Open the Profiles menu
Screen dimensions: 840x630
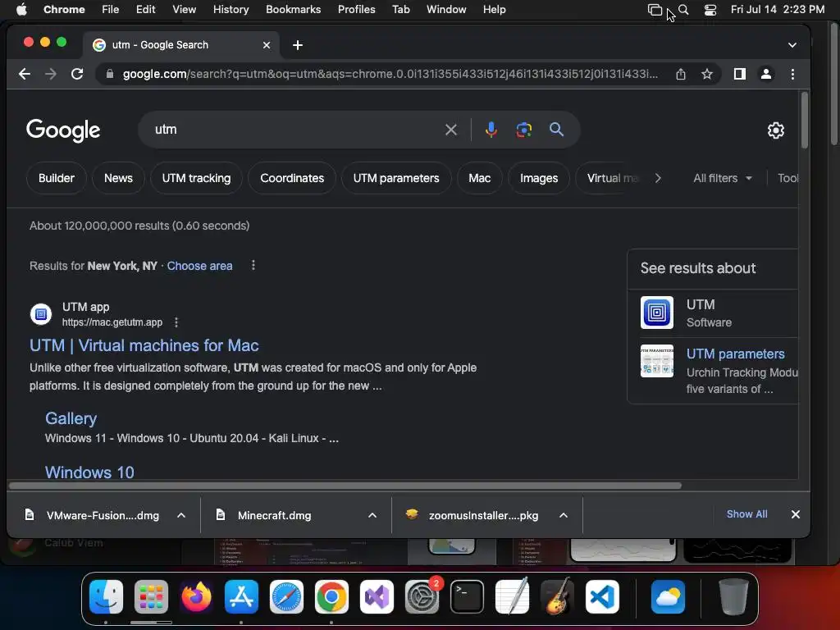tap(356, 10)
